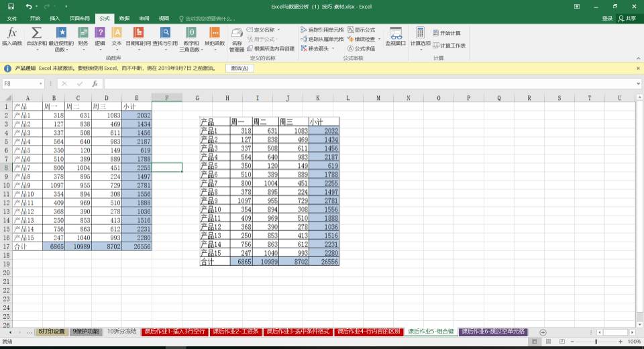Screen dimensions: 644x349
Task: Switch to the Page Layout (页面布局) tab
Action: pyautogui.click(x=80, y=19)
